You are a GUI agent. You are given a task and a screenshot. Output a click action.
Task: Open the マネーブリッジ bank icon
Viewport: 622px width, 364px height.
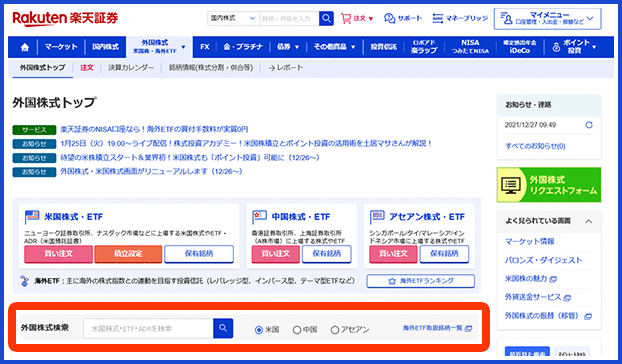pyautogui.click(x=438, y=18)
